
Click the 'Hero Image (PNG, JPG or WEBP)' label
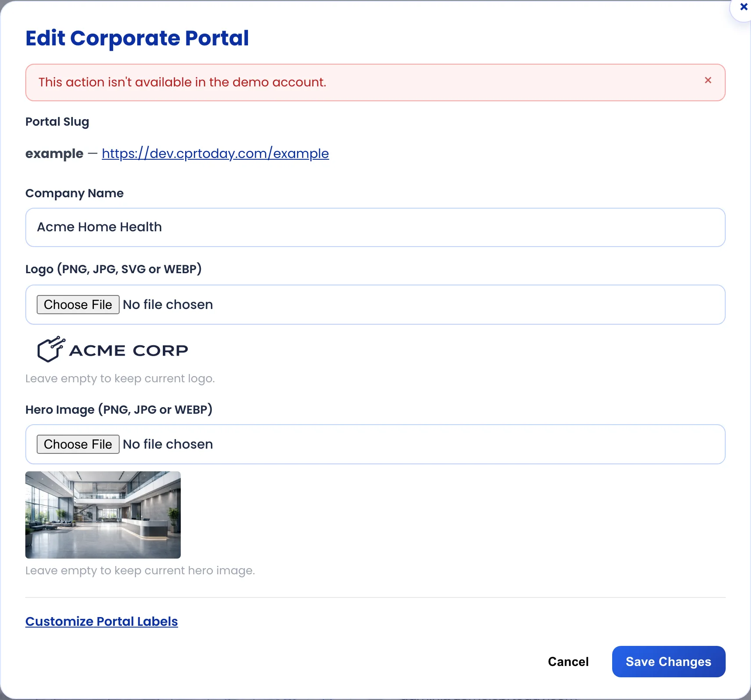119,410
